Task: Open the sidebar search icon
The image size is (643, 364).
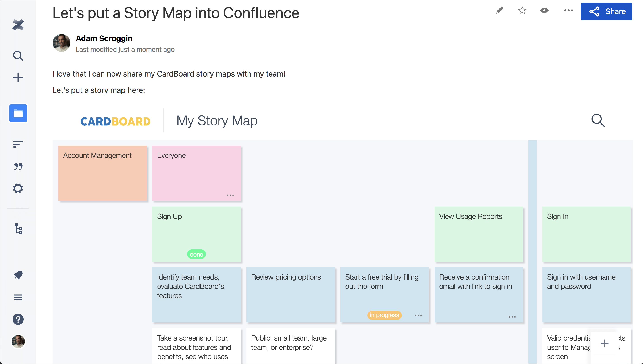Action: click(x=18, y=56)
